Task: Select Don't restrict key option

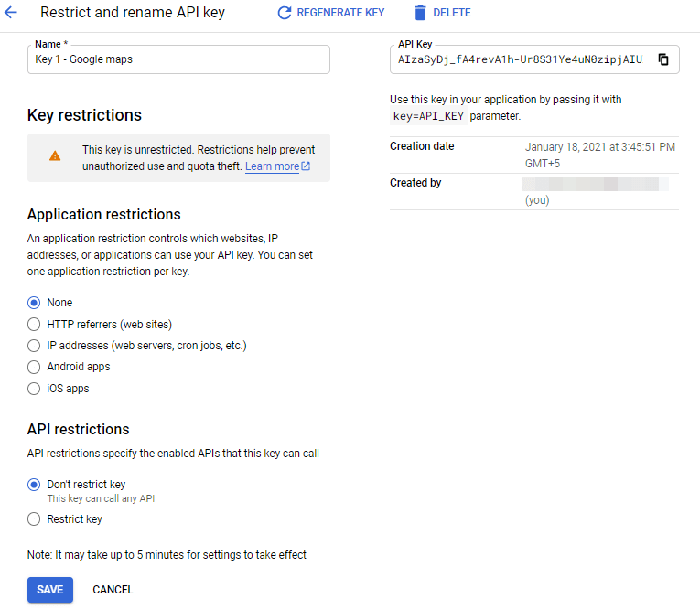Action: [x=34, y=485]
